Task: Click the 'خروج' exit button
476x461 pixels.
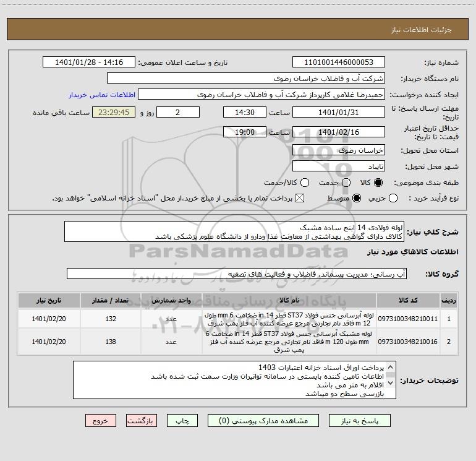Action: pos(101,421)
